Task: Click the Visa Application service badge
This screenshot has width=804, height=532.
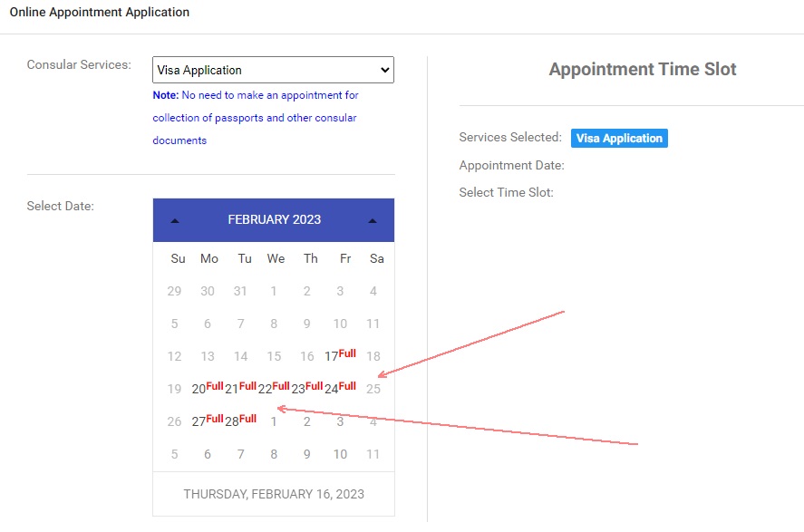Action: [x=619, y=139]
